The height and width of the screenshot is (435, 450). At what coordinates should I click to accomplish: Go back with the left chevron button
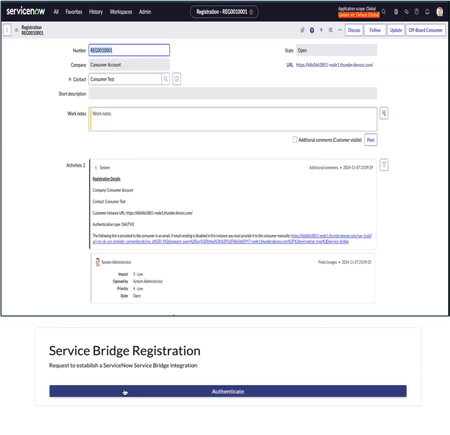pyautogui.click(x=7, y=30)
